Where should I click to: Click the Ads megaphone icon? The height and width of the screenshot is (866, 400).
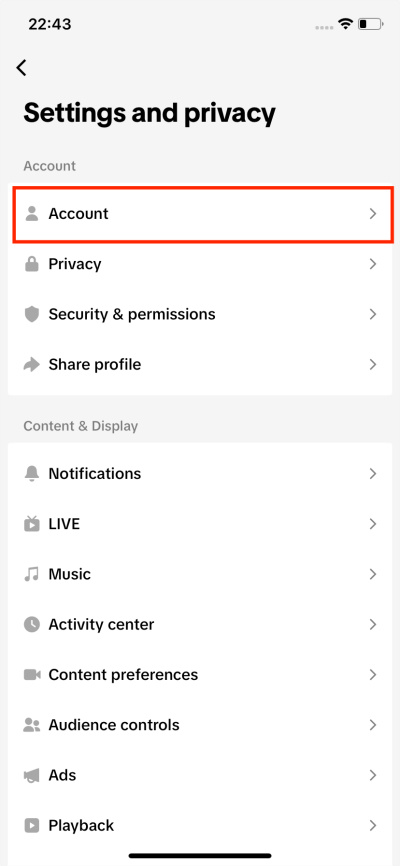pos(32,775)
